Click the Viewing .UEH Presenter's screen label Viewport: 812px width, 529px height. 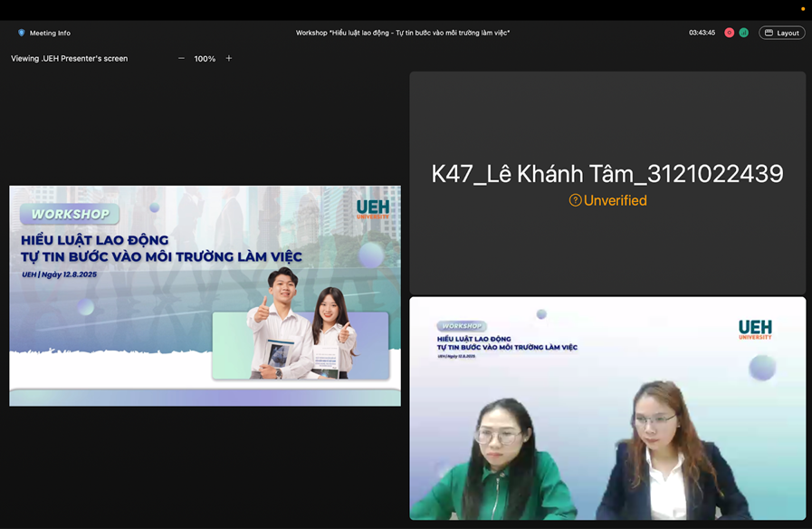pyautogui.click(x=70, y=58)
